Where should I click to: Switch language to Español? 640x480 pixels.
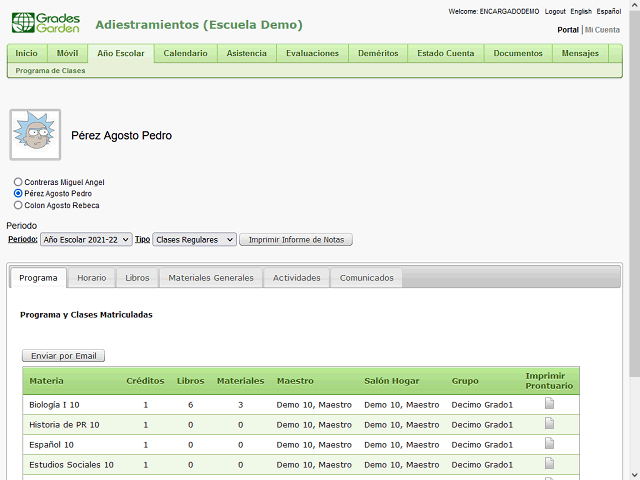[609, 11]
